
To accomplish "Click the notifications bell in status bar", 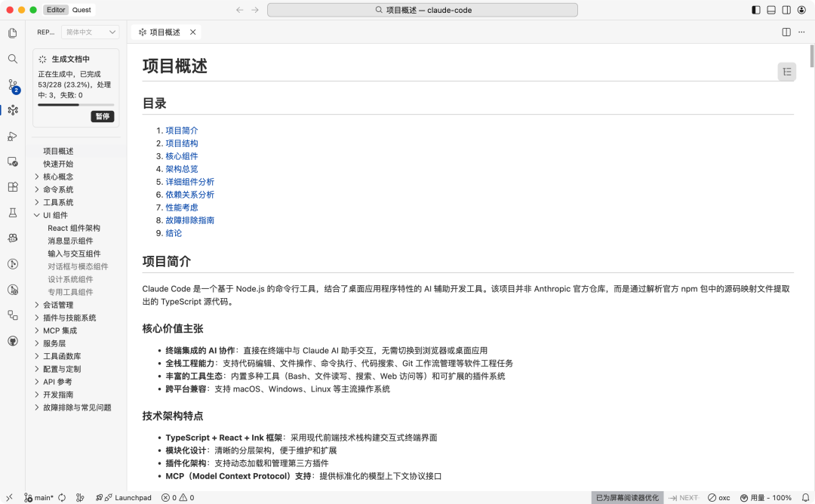I will pyautogui.click(x=806, y=497).
